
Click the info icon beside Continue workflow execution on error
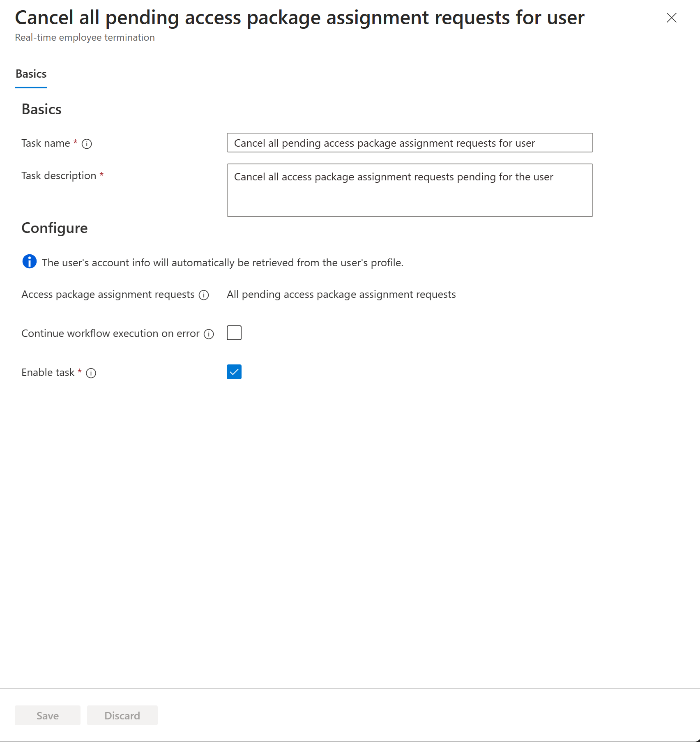tap(209, 334)
